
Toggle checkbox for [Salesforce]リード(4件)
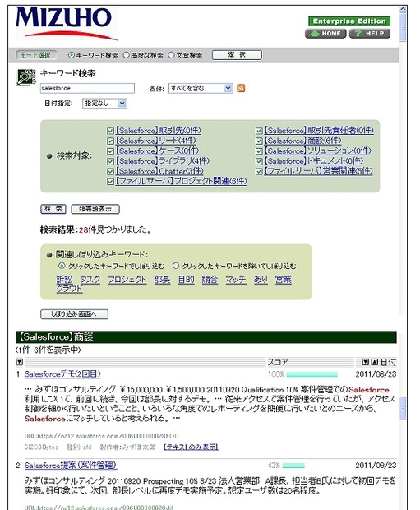click(110, 141)
